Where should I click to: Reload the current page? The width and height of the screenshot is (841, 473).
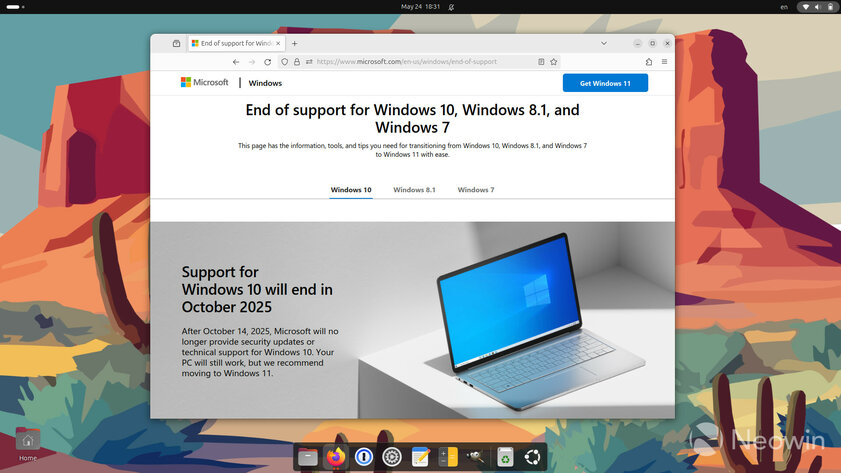pos(268,62)
